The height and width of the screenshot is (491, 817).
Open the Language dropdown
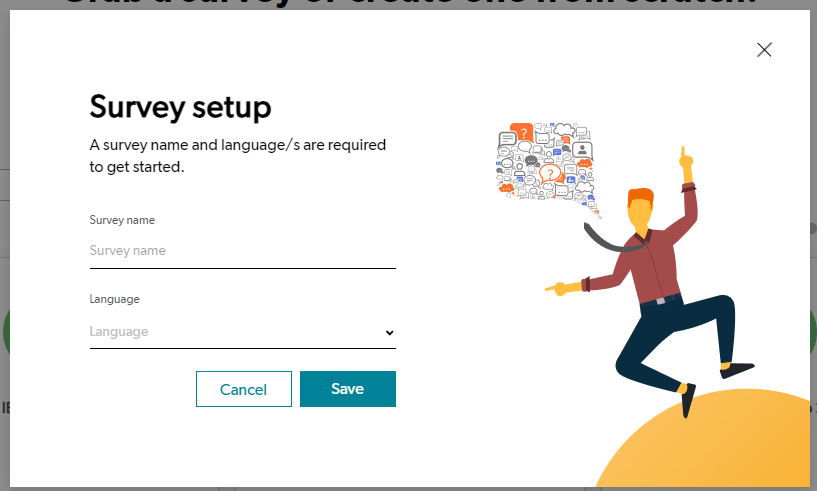242,332
